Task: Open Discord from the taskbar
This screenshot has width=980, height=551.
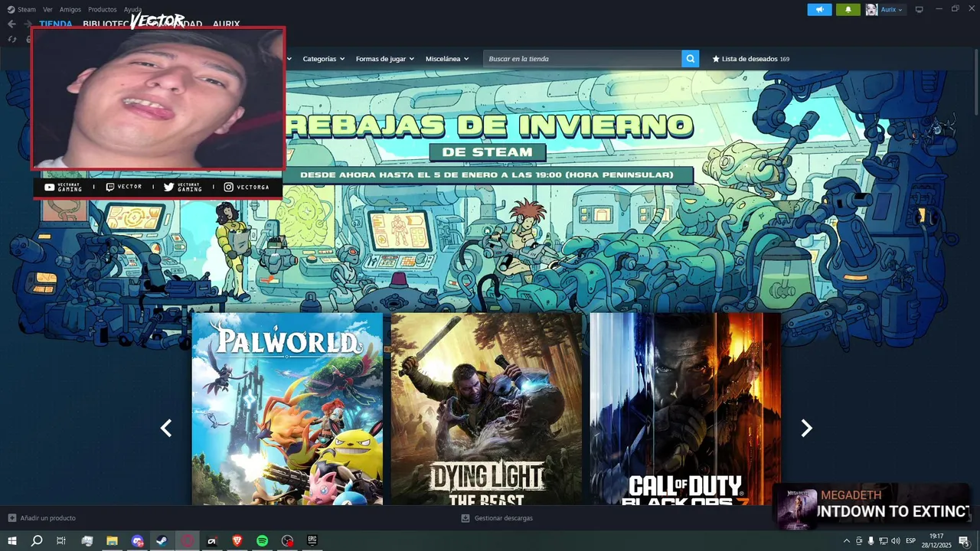Action: pos(137,541)
